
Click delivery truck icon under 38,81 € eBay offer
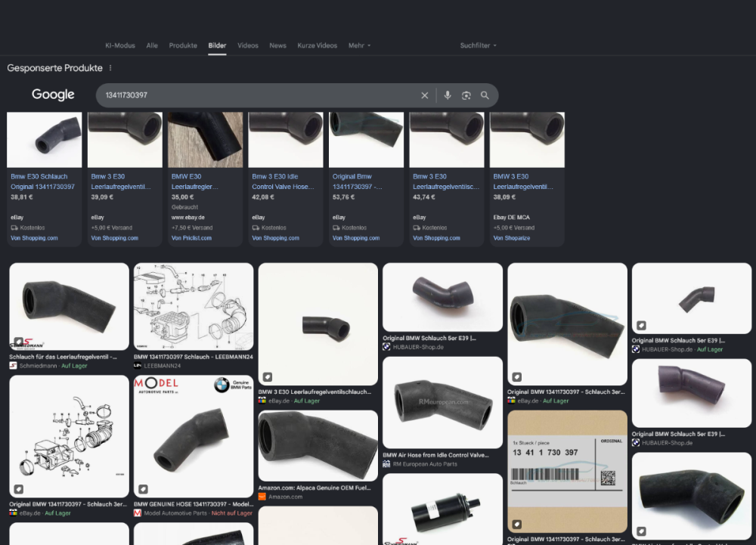(14, 228)
